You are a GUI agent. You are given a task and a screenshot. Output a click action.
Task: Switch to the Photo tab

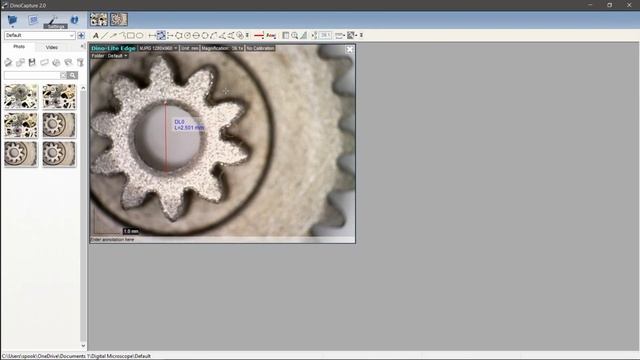[x=19, y=47]
